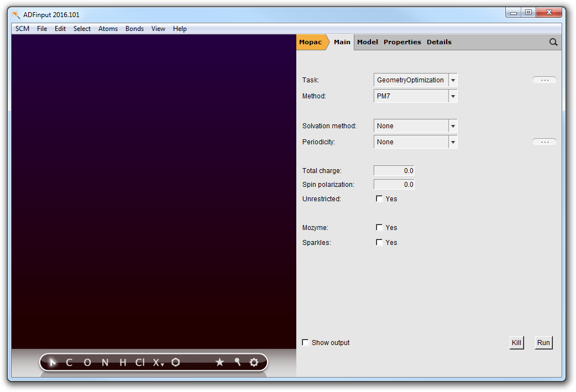The image size is (576, 392).
Task: Select the Oxygen atom tool
Action: coord(87,363)
